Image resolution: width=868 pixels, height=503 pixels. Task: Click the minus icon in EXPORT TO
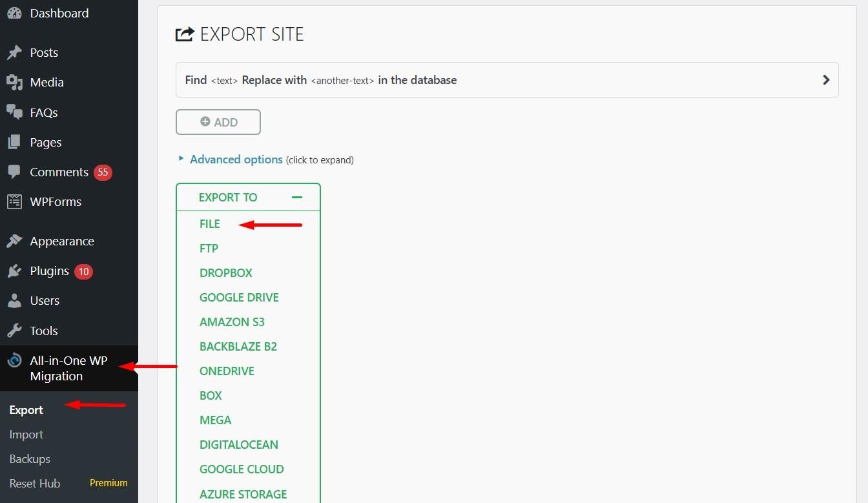coord(297,197)
